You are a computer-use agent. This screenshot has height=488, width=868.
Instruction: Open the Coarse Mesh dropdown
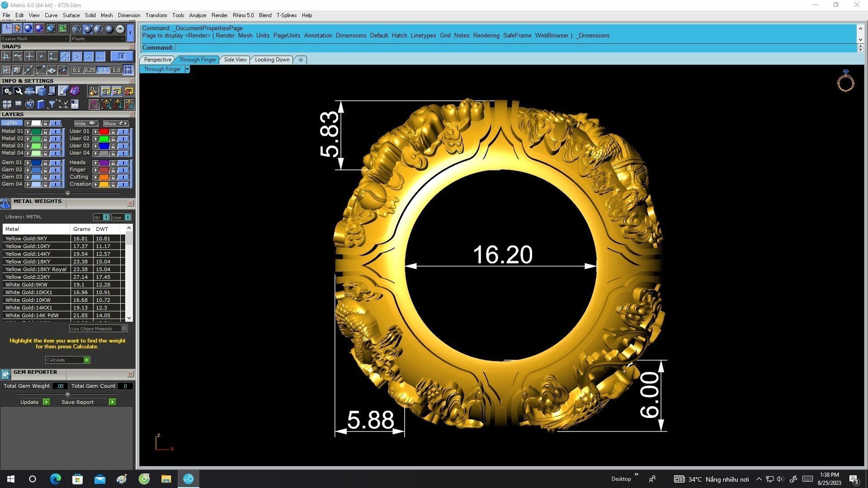(35, 39)
